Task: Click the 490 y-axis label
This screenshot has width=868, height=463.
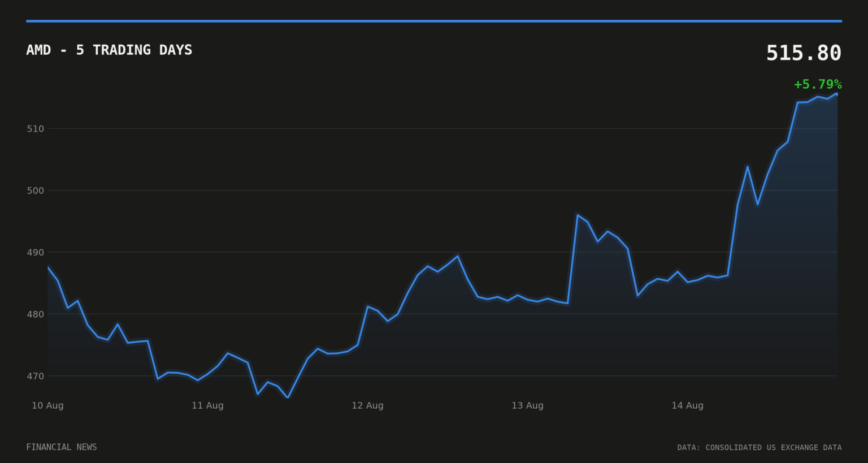Action: click(x=35, y=252)
